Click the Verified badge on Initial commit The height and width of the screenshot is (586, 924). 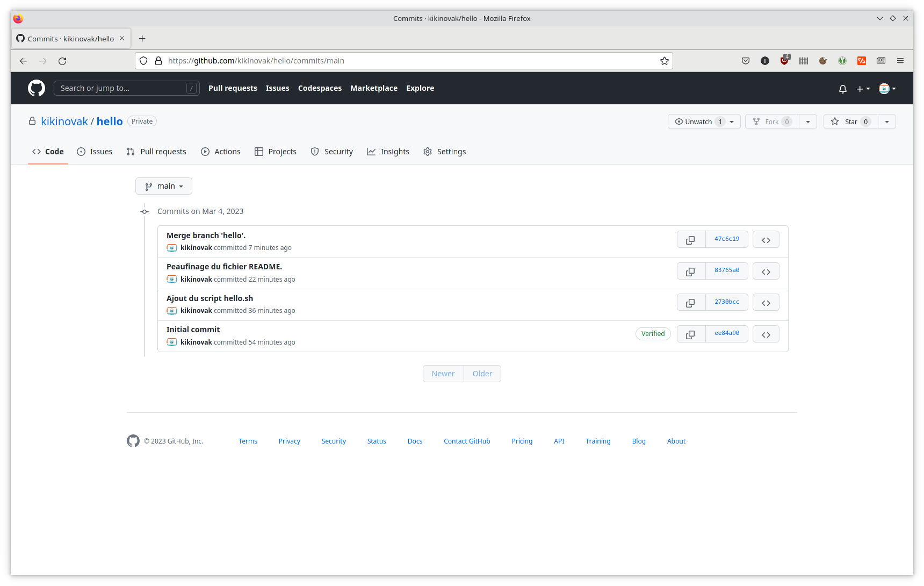pos(653,334)
